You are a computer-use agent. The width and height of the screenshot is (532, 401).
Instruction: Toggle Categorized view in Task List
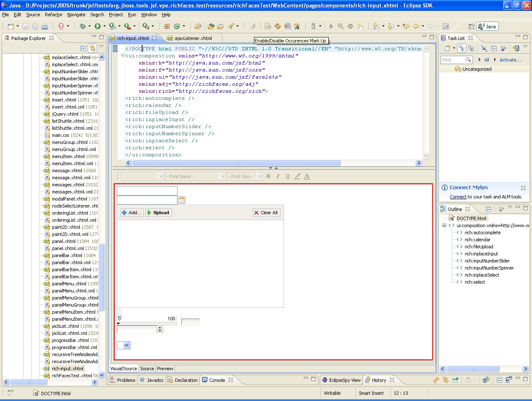(462, 48)
